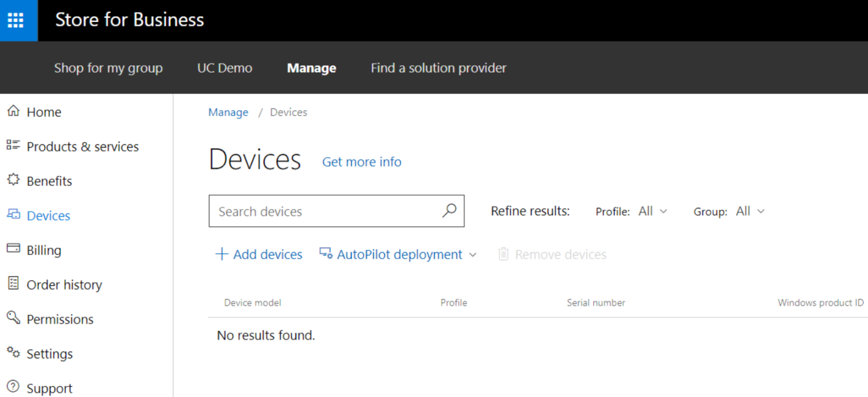Open Settings in the sidebar
The width and height of the screenshot is (868, 397).
click(49, 353)
